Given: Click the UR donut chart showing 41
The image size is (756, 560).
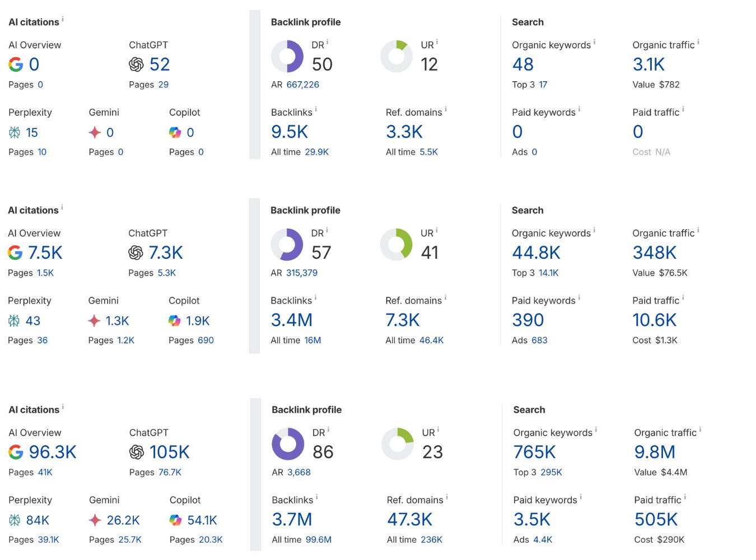Looking at the screenshot, I should click(396, 245).
